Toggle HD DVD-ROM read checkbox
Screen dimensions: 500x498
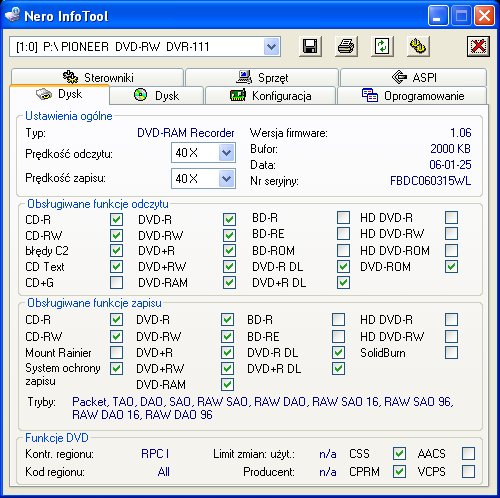451,251
